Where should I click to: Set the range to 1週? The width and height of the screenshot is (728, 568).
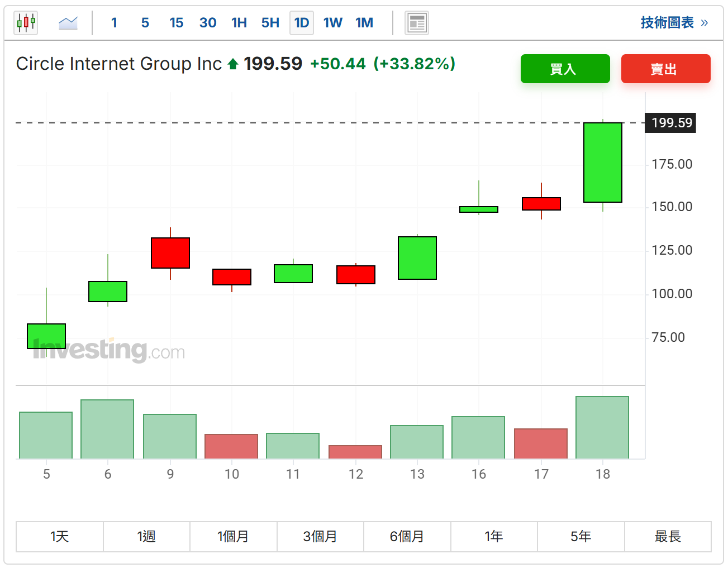click(146, 537)
